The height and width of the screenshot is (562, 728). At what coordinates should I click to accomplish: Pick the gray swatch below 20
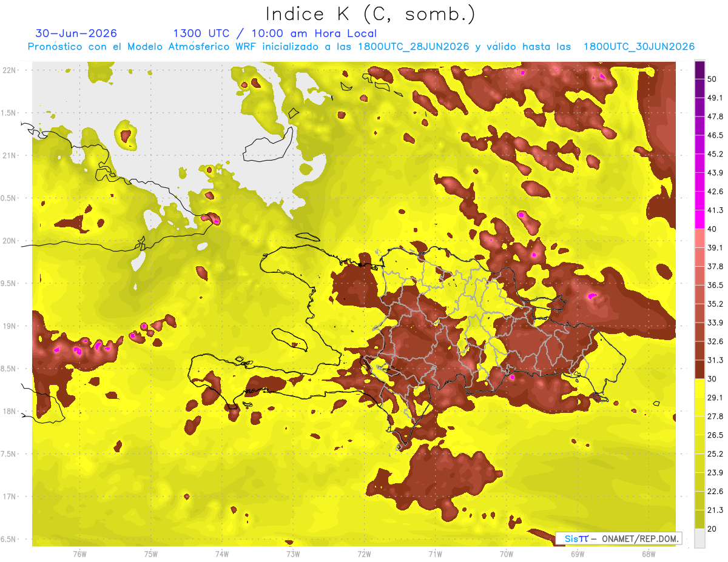click(699, 538)
